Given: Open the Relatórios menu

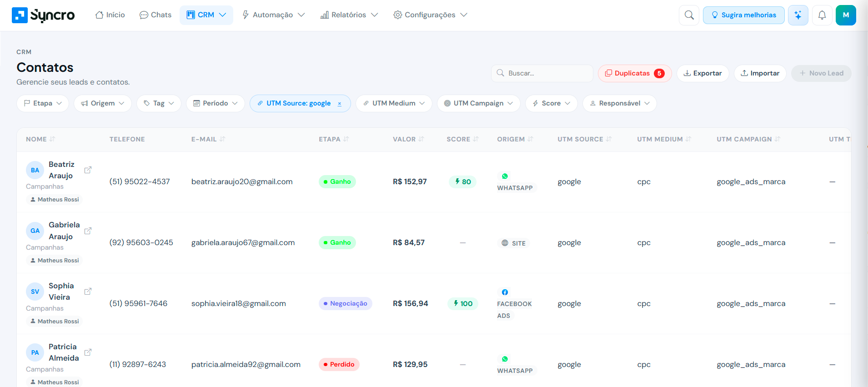Looking at the screenshot, I should [x=349, y=15].
